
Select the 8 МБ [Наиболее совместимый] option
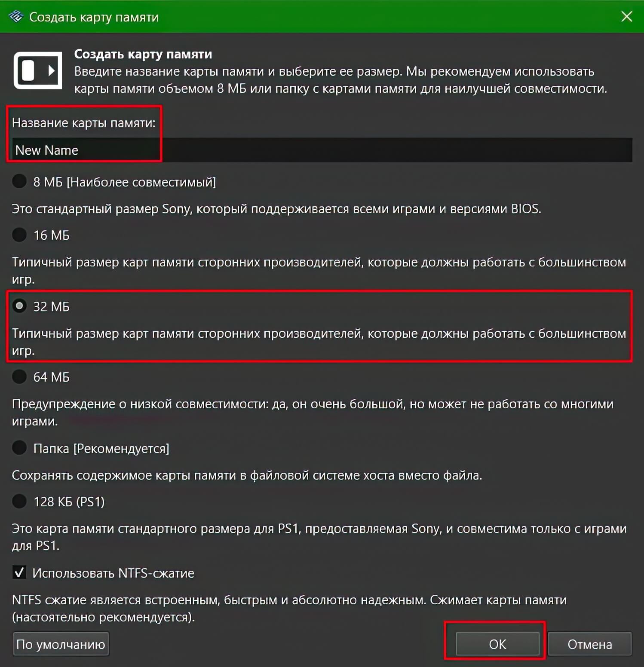tap(19, 182)
